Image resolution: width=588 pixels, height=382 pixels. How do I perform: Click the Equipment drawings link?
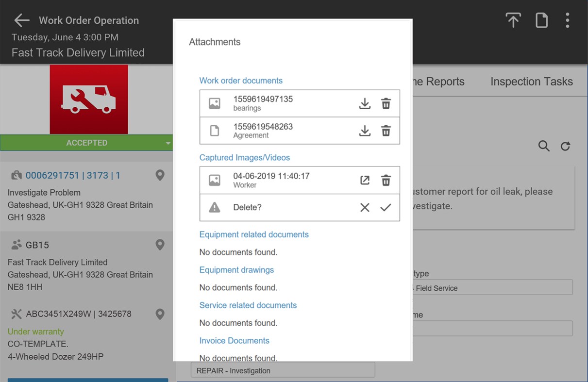(x=236, y=270)
